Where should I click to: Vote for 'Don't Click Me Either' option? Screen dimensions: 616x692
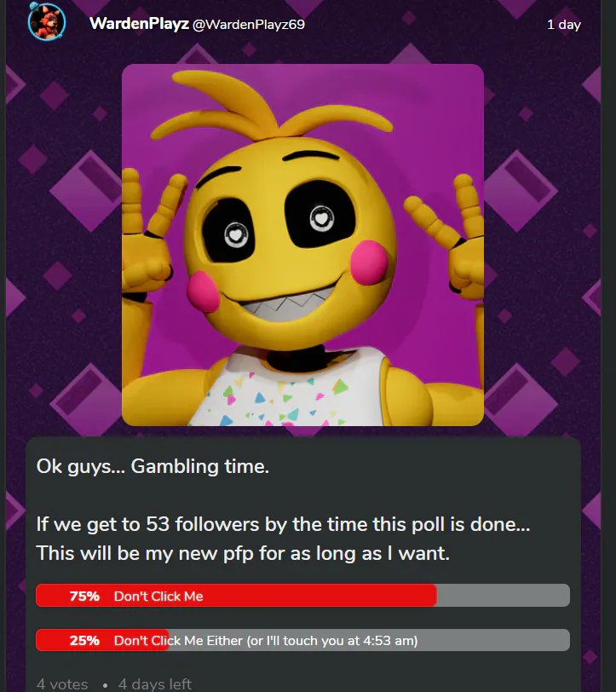[x=302, y=640]
